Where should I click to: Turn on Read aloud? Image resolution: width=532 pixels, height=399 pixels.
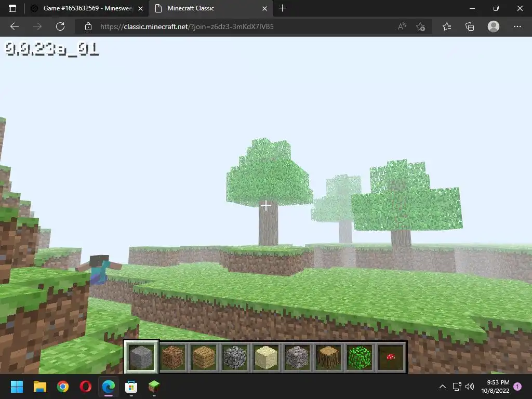coord(402,26)
